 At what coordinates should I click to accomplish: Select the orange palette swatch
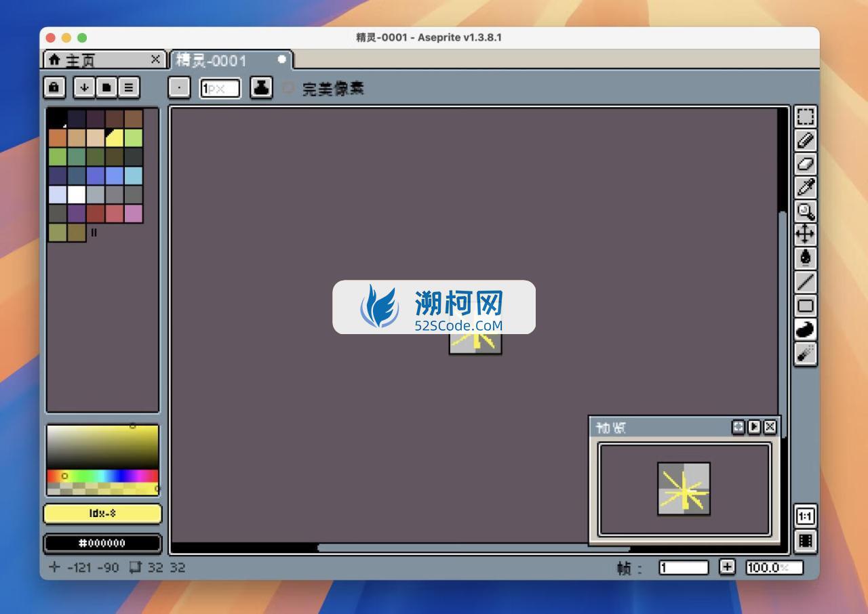(x=58, y=138)
